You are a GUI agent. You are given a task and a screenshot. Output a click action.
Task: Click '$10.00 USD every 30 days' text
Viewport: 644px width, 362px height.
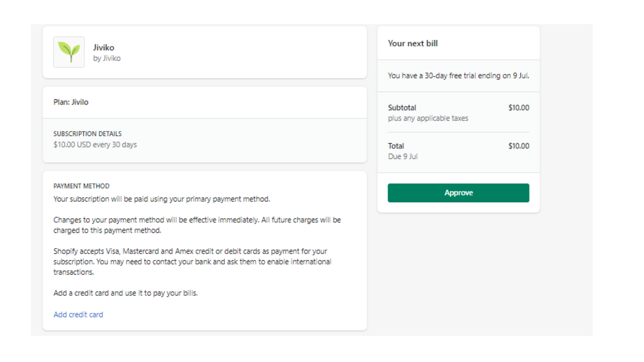[95, 145]
